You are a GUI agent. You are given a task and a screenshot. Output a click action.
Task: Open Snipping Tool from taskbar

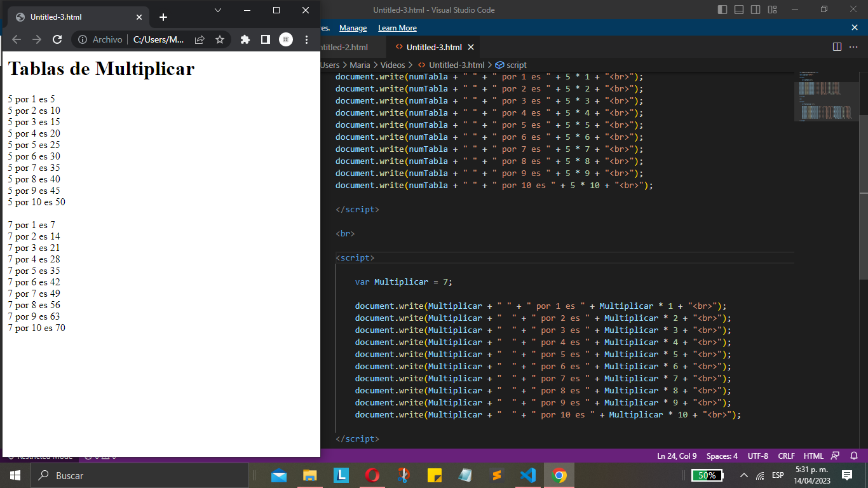pos(403,475)
